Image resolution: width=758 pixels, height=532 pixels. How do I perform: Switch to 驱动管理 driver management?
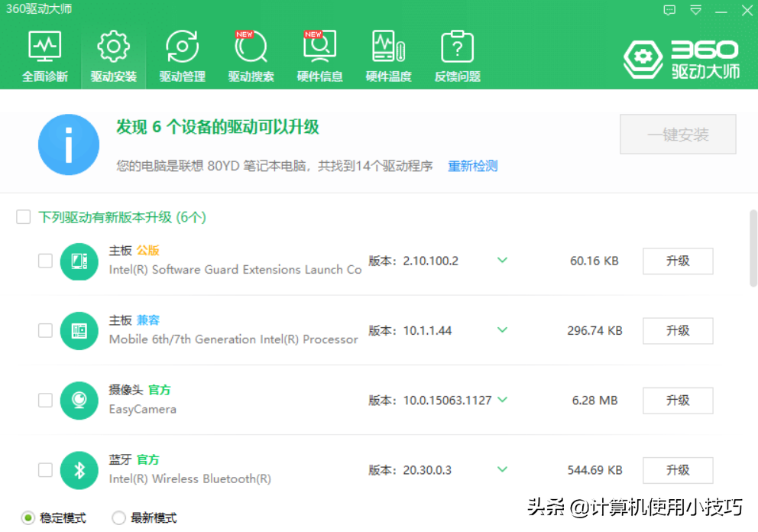pyautogui.click(x=181, y=54)
